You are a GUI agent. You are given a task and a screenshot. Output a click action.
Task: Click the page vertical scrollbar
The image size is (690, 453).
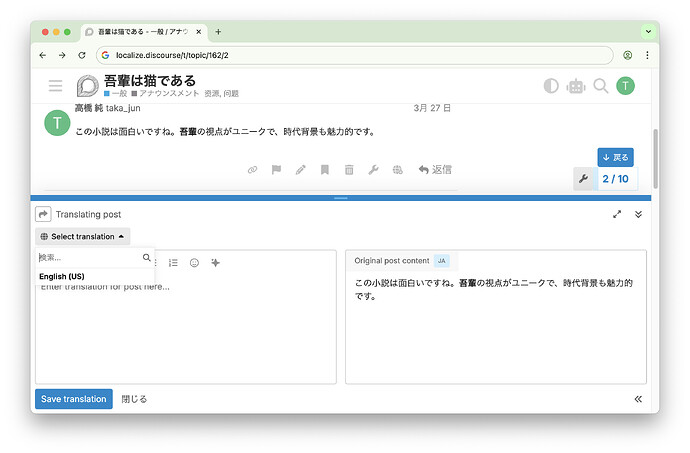point(655,158)
